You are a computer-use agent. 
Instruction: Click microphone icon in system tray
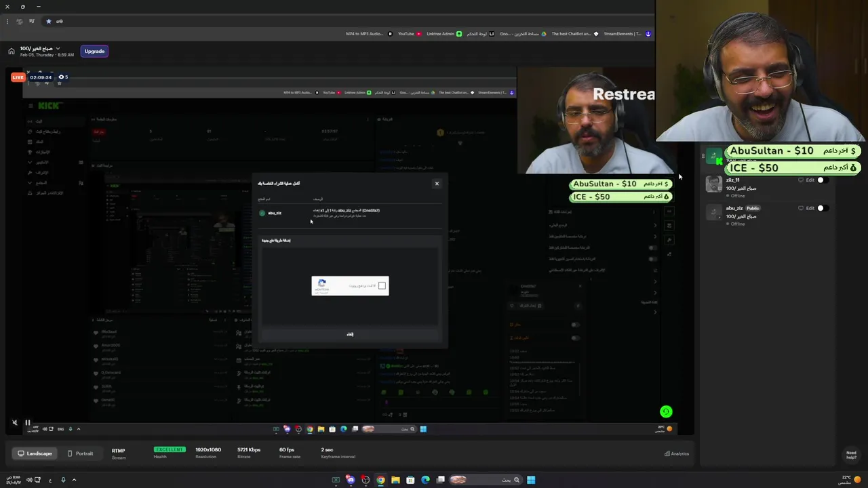[x=63, y=480]
